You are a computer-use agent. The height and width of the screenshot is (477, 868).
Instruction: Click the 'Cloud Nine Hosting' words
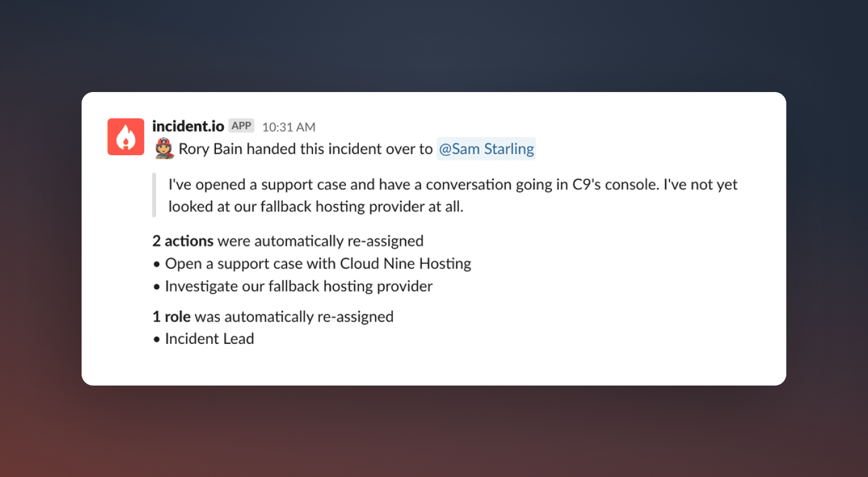coord(406,263)
